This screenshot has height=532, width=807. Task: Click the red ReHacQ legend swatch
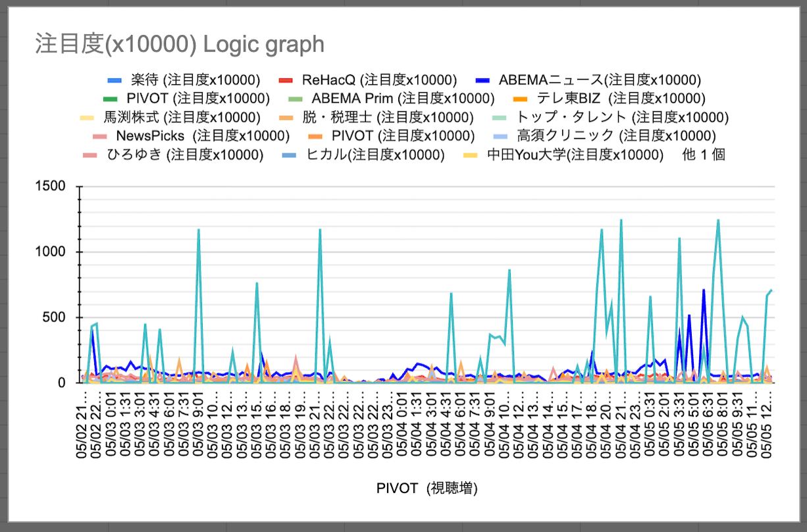tap(286, 80)
